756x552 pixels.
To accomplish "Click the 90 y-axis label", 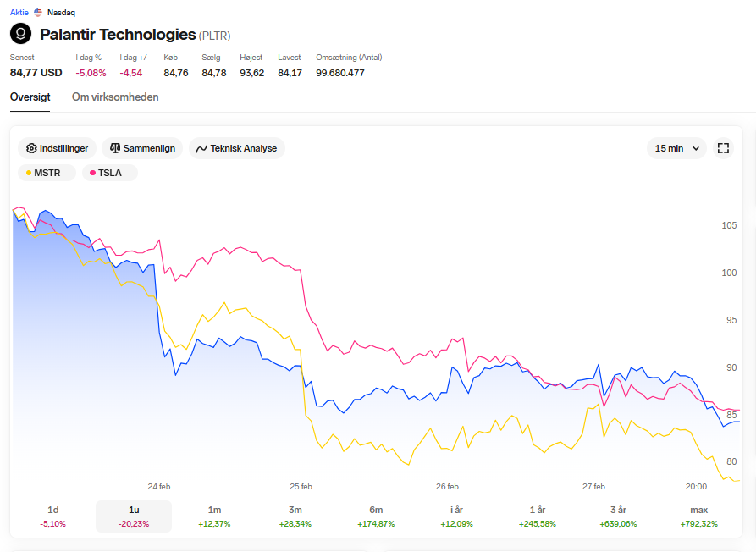I will click(731, 367).
